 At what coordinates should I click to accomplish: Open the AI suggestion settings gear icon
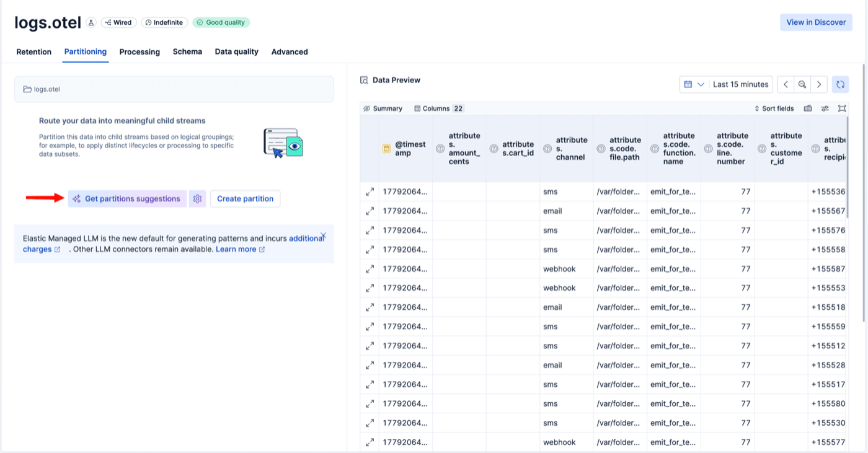(197, 199)
